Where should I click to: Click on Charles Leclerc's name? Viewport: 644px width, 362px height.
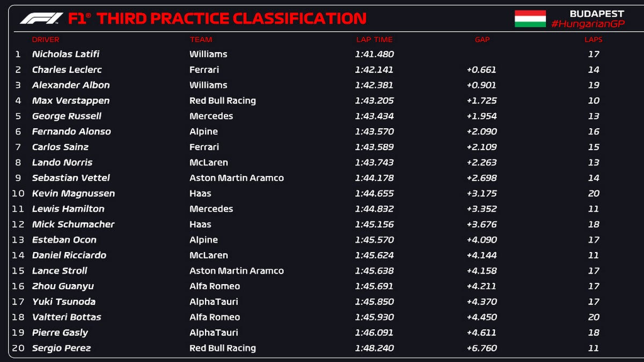click(67, 70)
